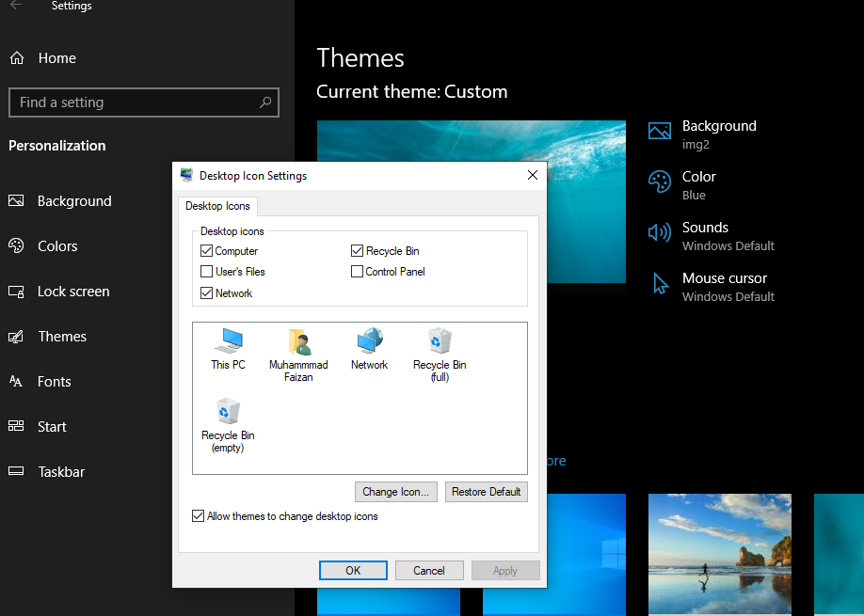864x616 pixels.
Task: Click the Colors palette icon in sidebar
Action: [x=16, y=245]
